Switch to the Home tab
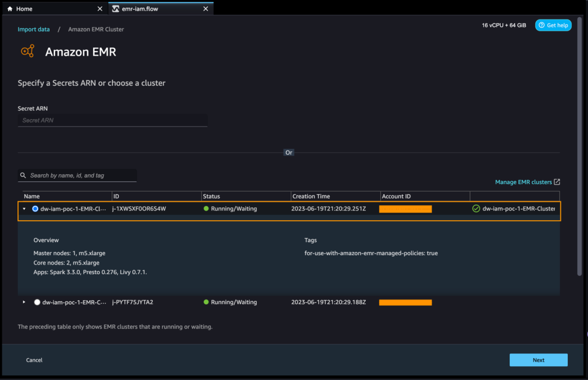 (x=55, y=9)
